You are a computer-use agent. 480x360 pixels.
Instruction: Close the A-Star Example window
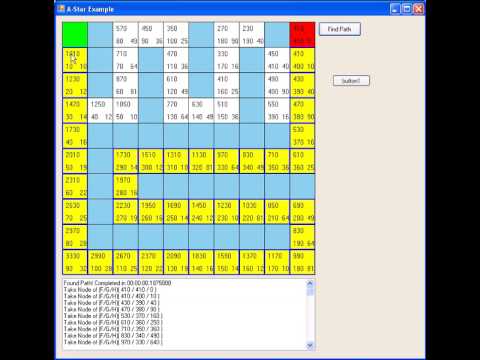click(418, 9)
